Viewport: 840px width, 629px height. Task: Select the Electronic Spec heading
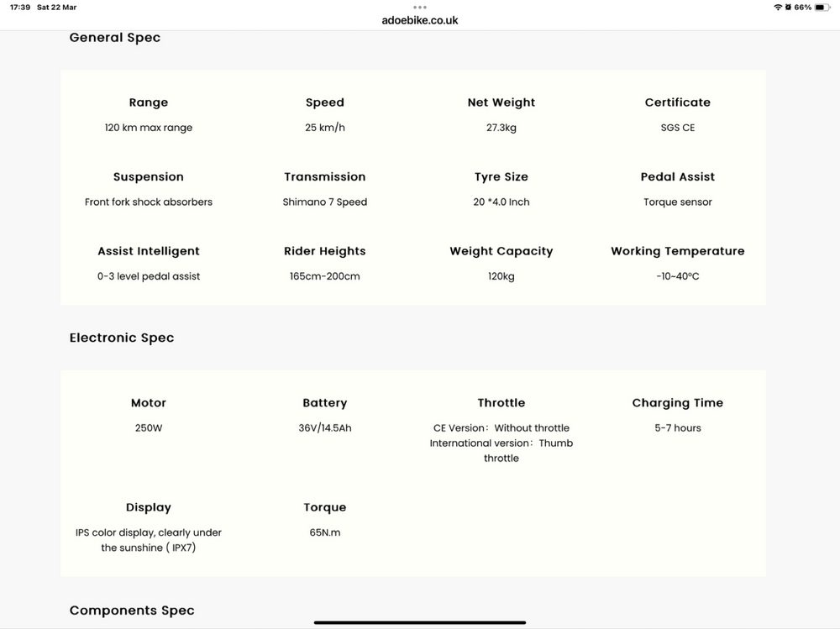[122, 338]
